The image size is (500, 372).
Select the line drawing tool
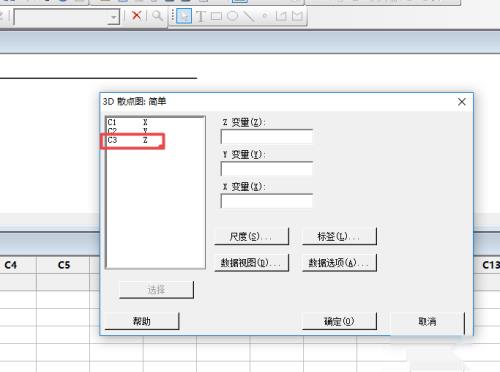tap(249, 16)
